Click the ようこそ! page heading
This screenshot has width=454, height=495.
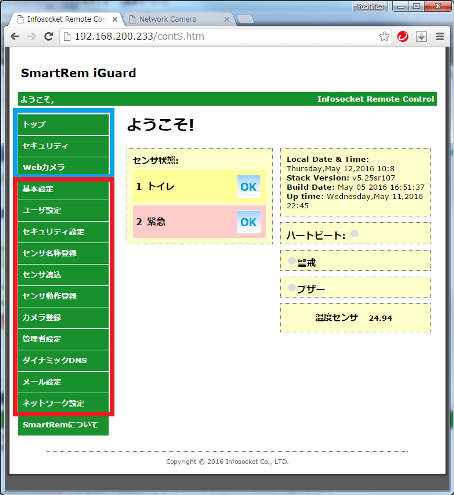[x=160, y=125]
